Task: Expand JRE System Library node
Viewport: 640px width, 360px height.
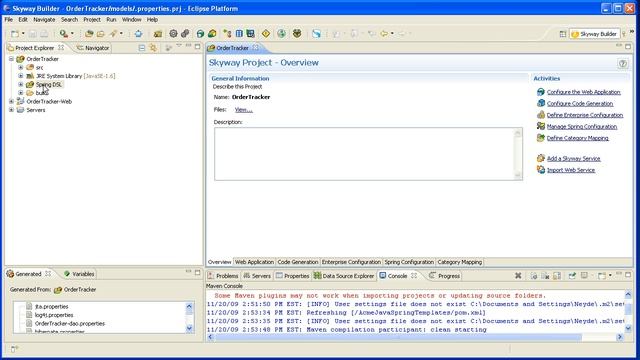Action: coord(21,76)
